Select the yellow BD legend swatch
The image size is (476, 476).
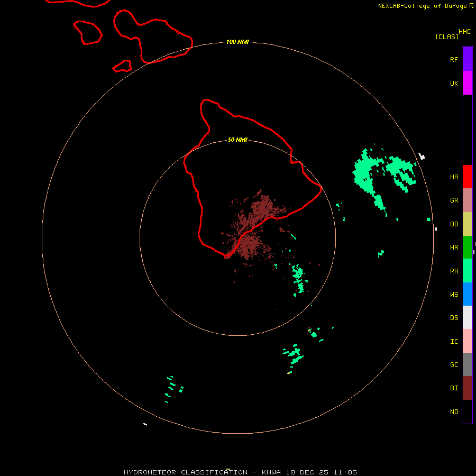pos(467,224)
